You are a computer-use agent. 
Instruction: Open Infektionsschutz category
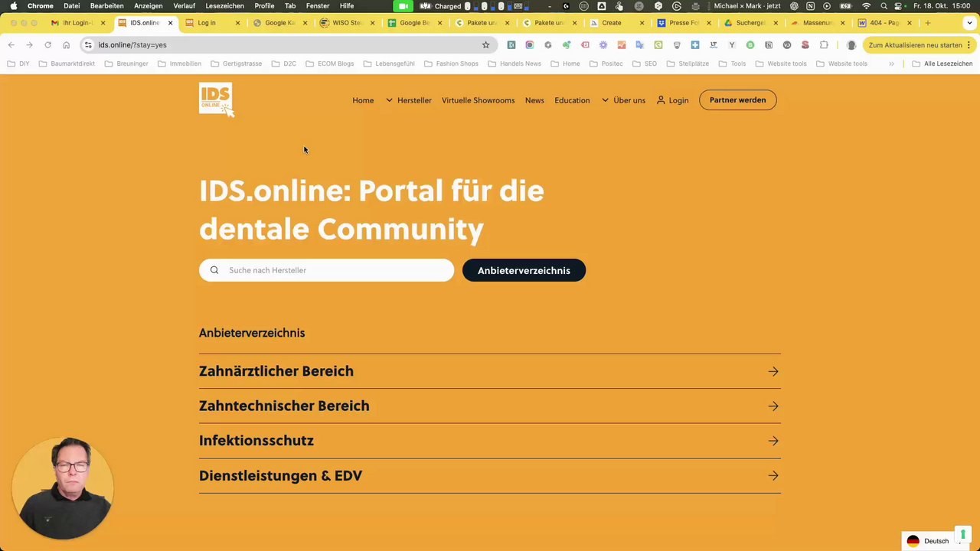click(489, 441)
